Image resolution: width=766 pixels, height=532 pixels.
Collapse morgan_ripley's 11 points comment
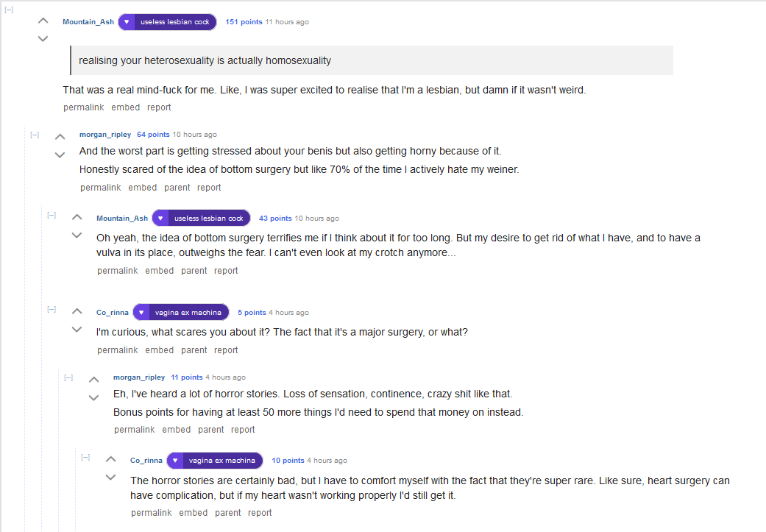coord(69,377)
